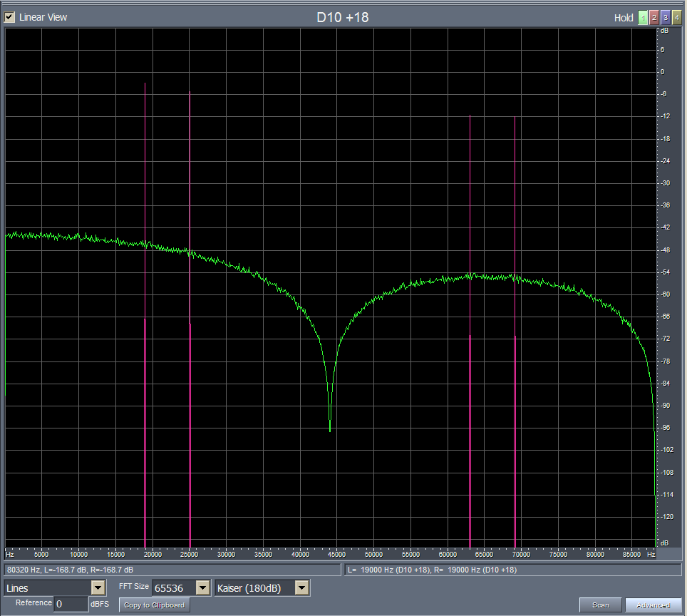Uncheck the Linear View checkbox
This screenshot has width=687, height=616.
9,17
